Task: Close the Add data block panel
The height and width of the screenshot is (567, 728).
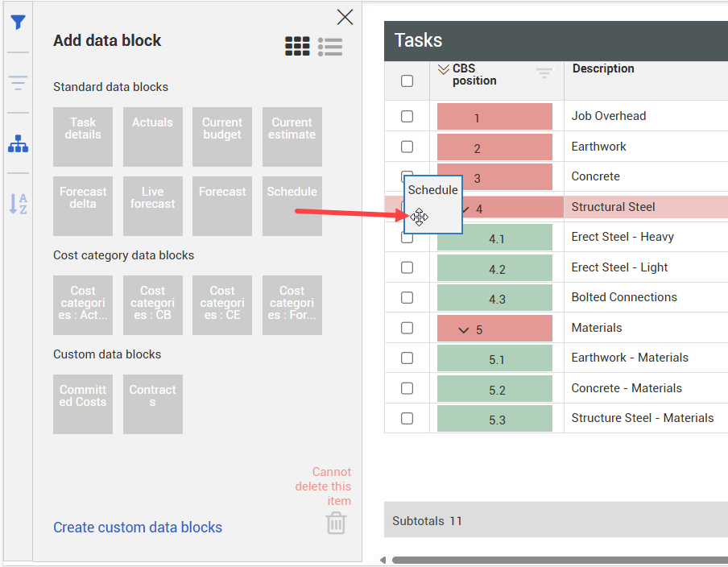Action: (345, 17)
